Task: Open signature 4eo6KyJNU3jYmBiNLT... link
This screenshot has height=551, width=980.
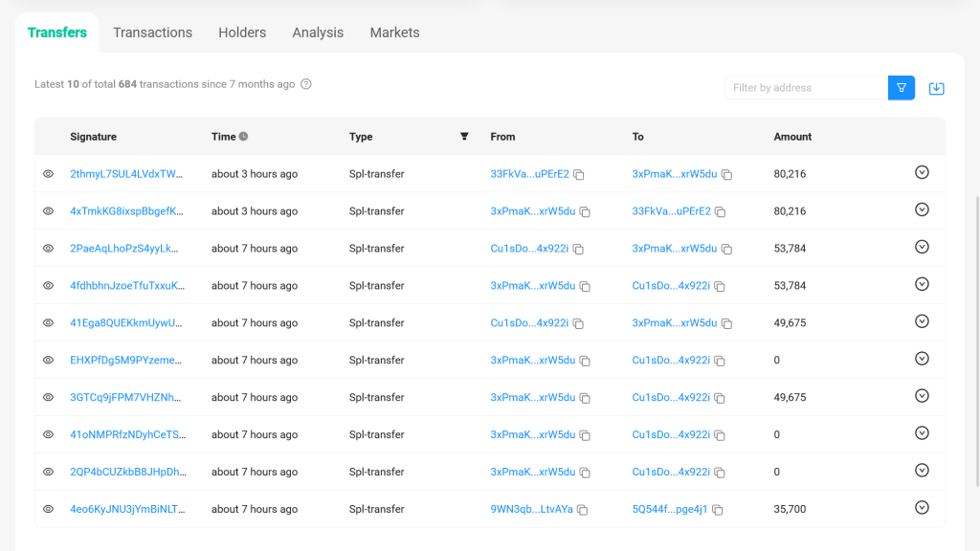Action: tap(127, 509)
